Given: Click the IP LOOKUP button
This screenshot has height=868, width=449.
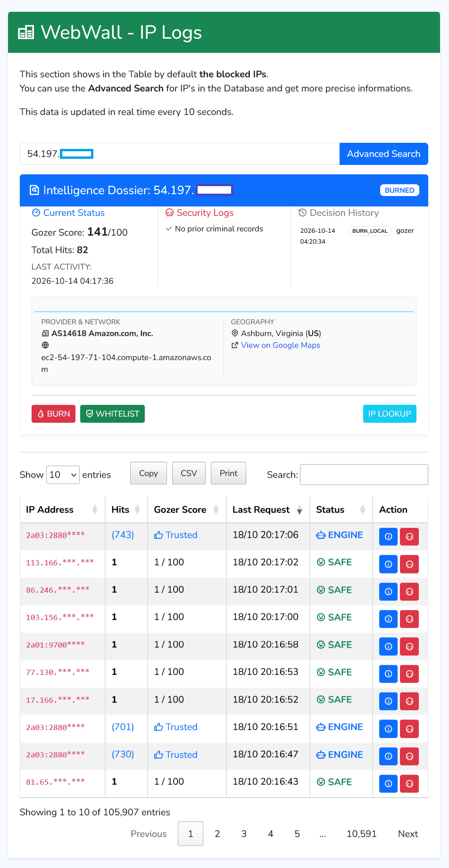Looking at the screenshot, I should pyautogui.click(x=390, y=414).
